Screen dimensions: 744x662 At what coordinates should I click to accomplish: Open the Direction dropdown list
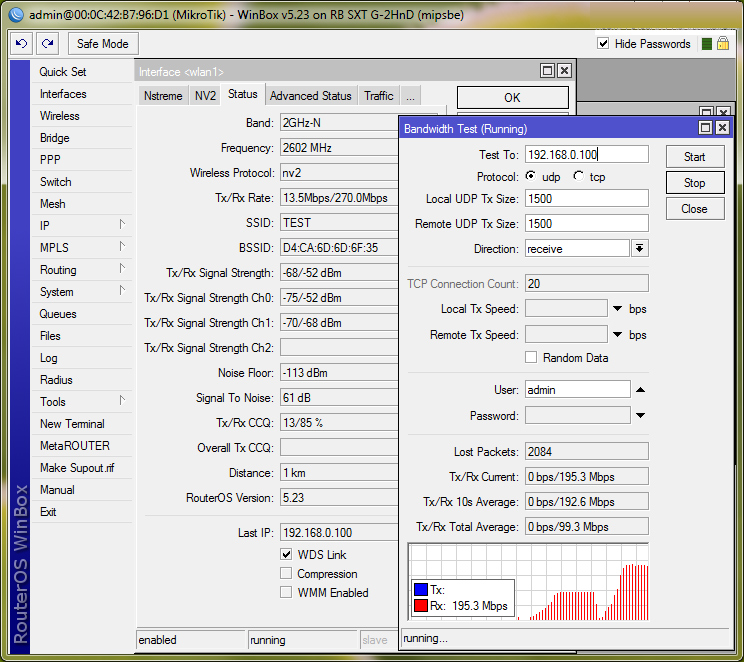coord(640,248)
